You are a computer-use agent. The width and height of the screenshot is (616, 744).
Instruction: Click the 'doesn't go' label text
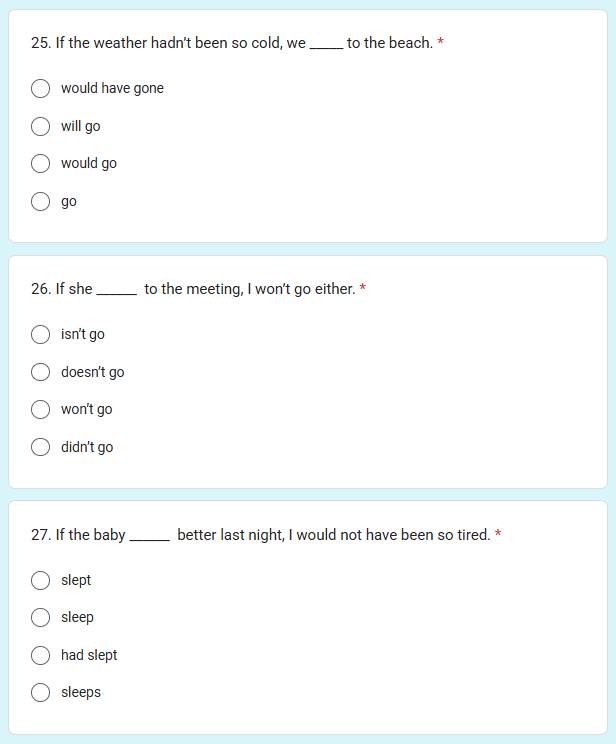pyautogui.click(x=93, y=372)
